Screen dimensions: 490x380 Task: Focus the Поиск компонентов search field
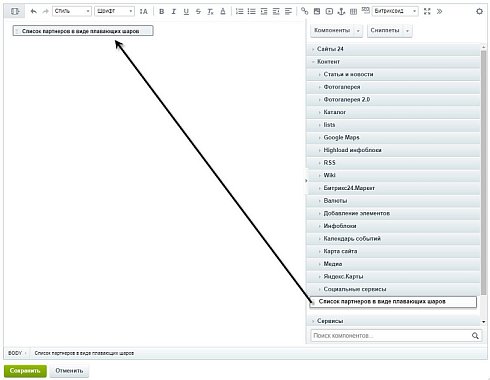[391, 336]
